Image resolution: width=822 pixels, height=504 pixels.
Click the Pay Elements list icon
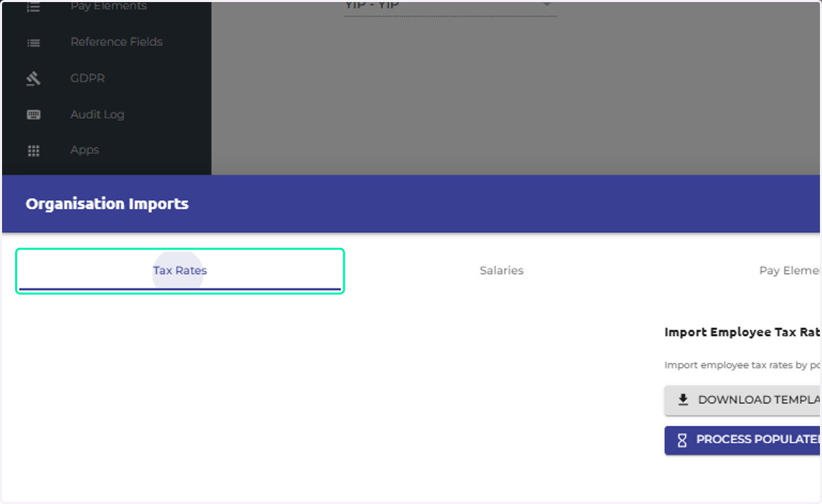tap(33, 6)
